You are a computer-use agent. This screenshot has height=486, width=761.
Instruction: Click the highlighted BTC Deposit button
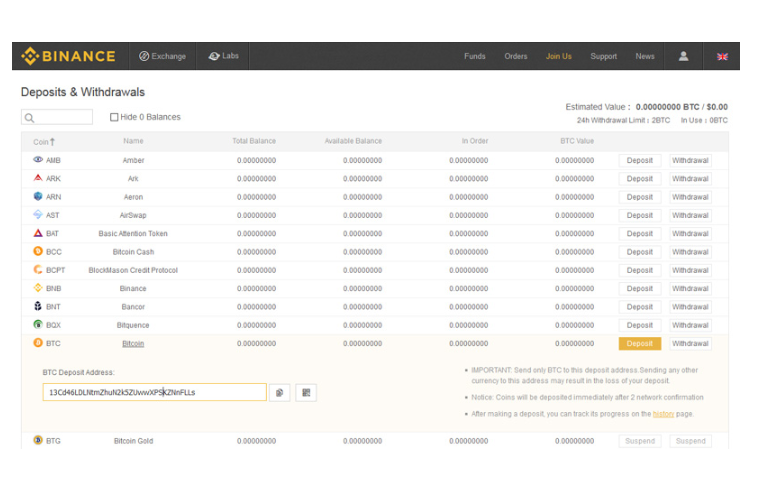[x=640, y=344]
